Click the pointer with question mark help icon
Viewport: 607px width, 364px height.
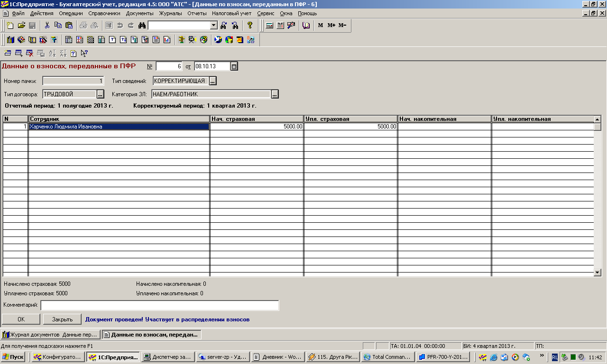click(x=84, y=53)
